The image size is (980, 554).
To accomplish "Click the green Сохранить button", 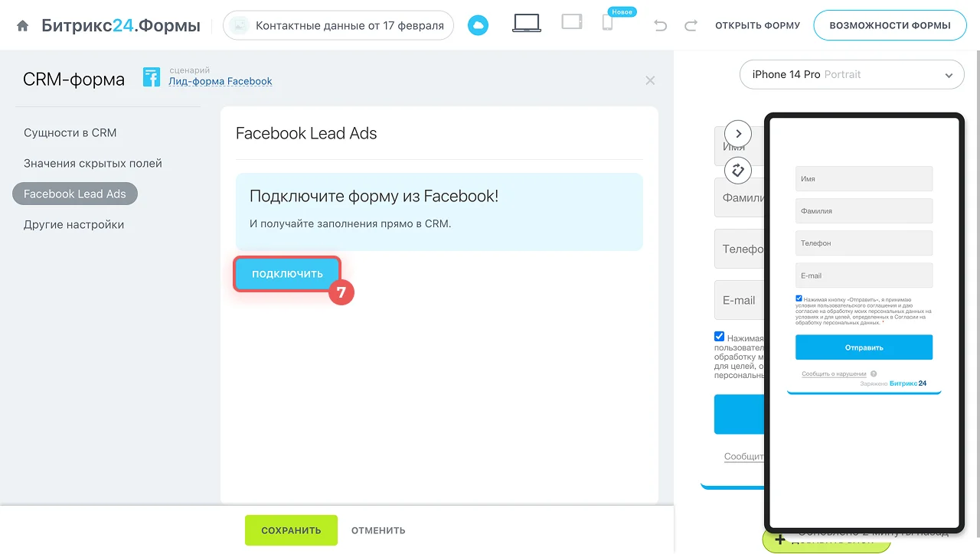I will click(291, 530).
